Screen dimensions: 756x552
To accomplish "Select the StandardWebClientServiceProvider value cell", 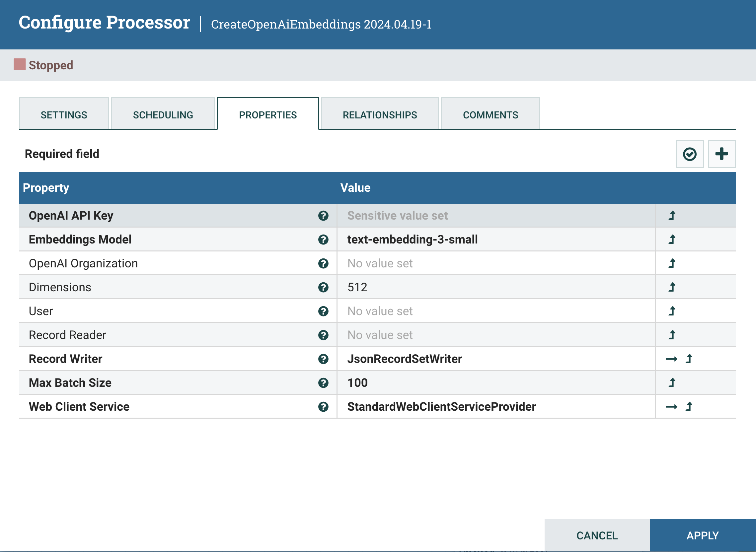I will [496, 407].
